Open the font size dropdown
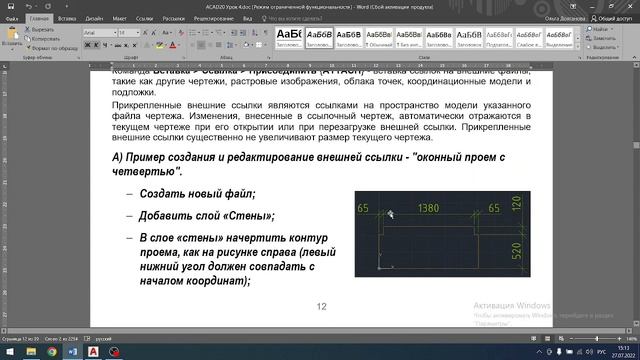The width and height of the screenshot is (640, 360). 138,33
